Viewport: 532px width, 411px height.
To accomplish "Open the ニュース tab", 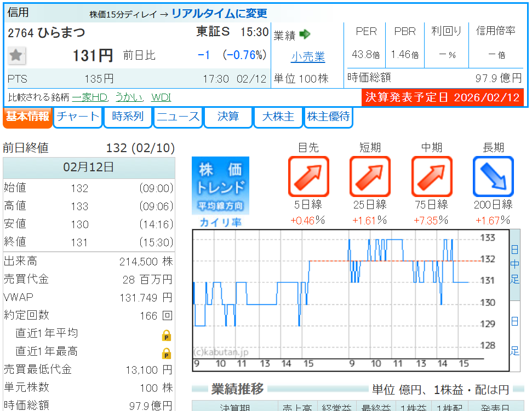I will point(178,117).
